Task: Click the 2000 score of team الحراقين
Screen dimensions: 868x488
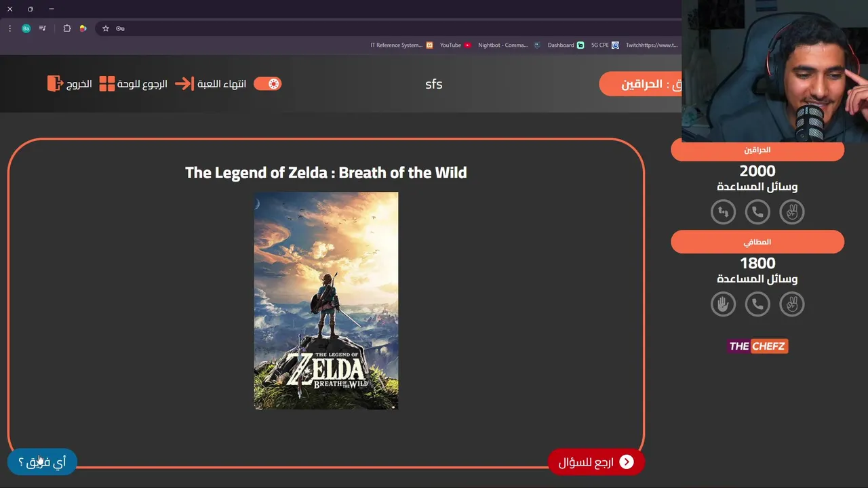Action: point(757,171)
